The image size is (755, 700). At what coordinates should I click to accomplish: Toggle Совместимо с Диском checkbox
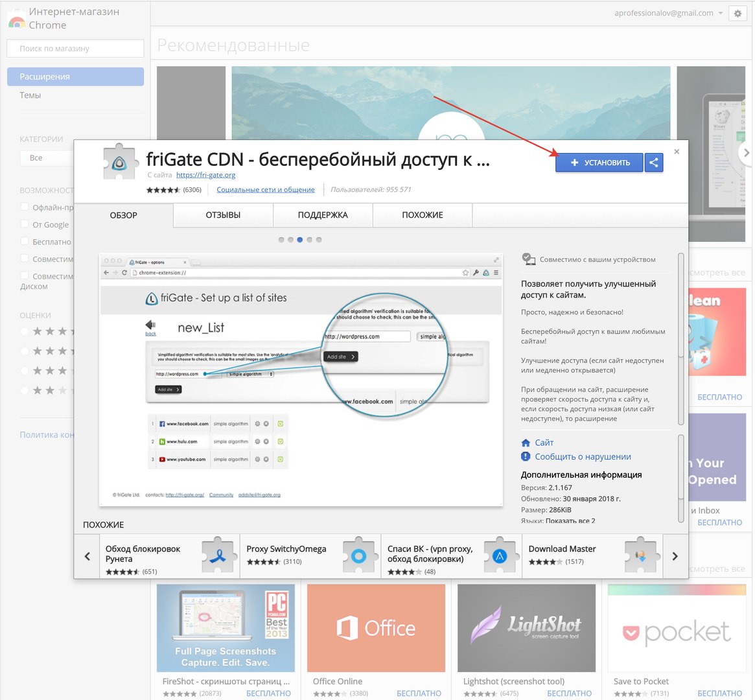tap(24, 275)
